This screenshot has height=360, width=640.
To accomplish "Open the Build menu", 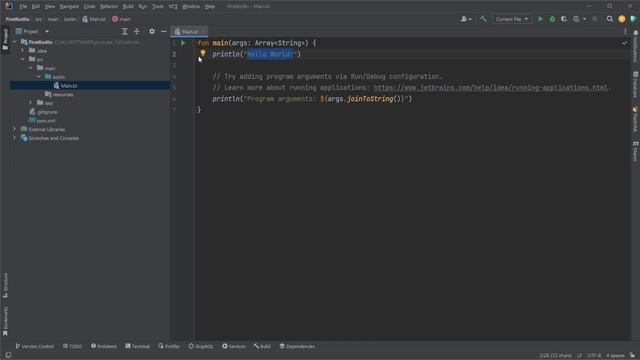I will click(x=128, y=7).
